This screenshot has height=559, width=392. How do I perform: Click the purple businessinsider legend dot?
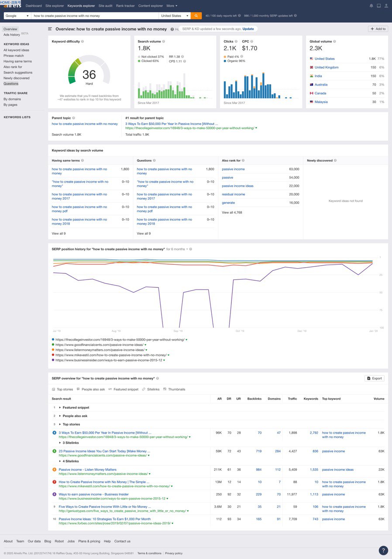(53, 360)
